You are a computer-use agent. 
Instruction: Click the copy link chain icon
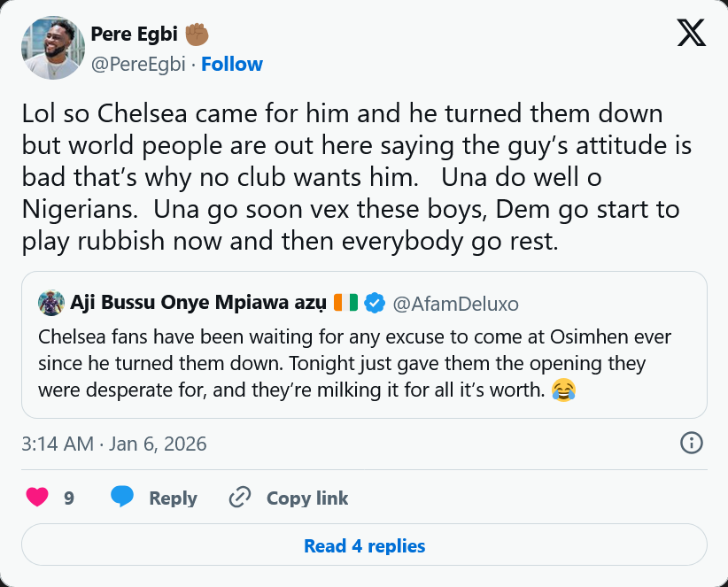[x=239, y=498]
